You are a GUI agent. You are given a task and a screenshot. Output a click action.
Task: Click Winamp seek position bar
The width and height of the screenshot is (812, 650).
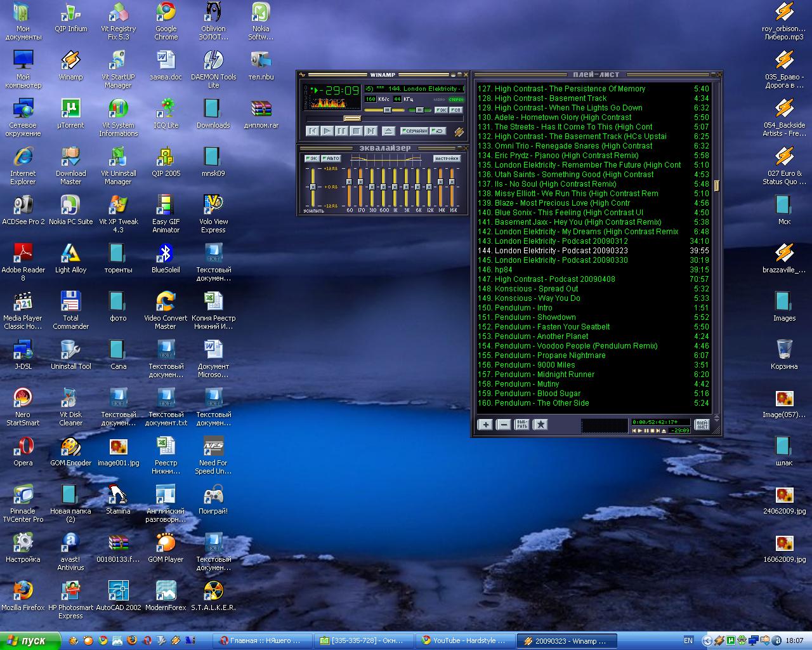click(384, 119)
